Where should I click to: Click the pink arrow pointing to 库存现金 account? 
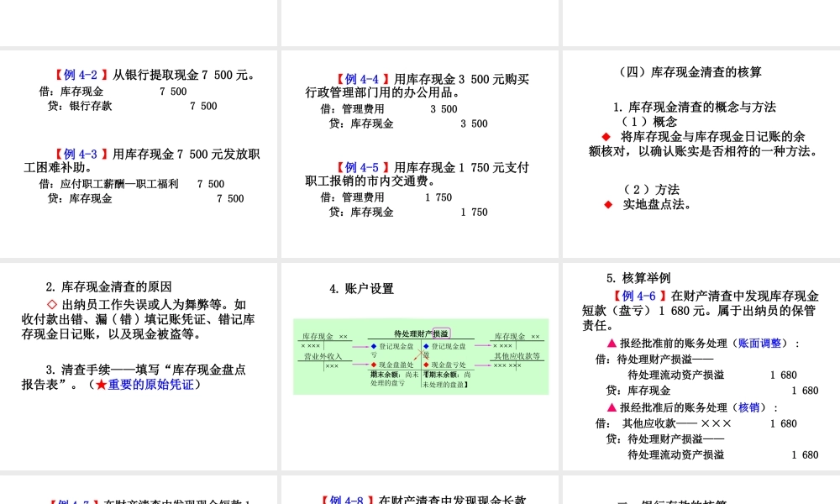click(483, 345)
